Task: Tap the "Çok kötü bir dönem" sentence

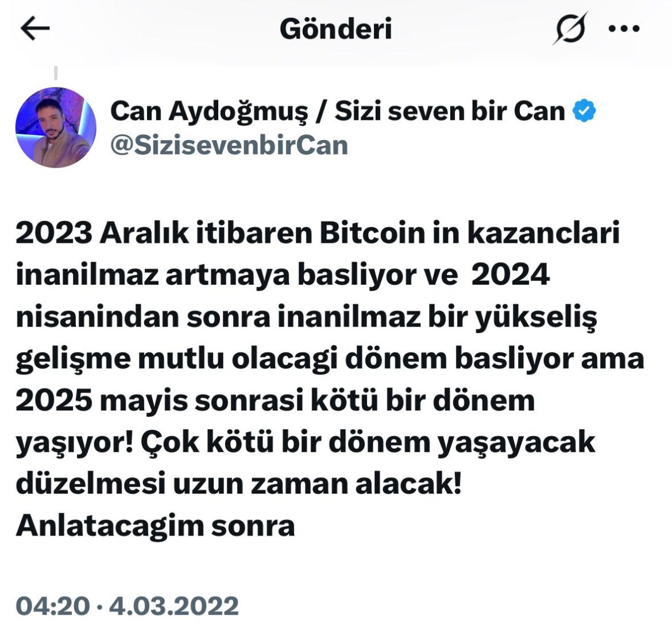Action: [285, 442]
